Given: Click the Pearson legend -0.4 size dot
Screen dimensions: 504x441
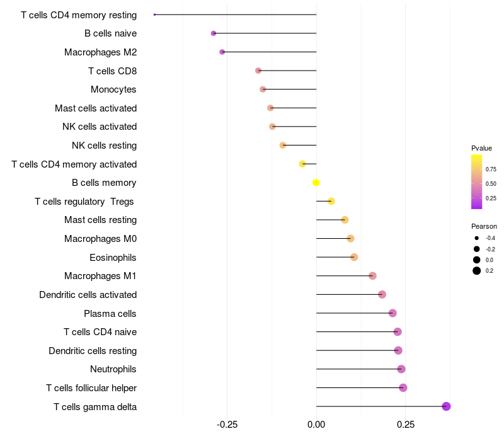Looking at the screenshot, I should coord(477,238).
